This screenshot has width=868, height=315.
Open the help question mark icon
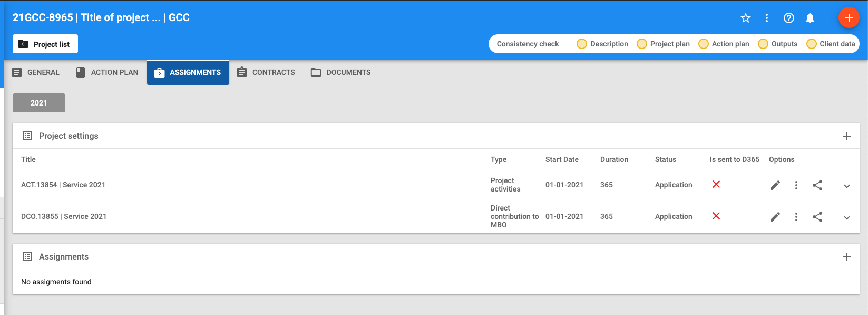click(x=788, y=18)
